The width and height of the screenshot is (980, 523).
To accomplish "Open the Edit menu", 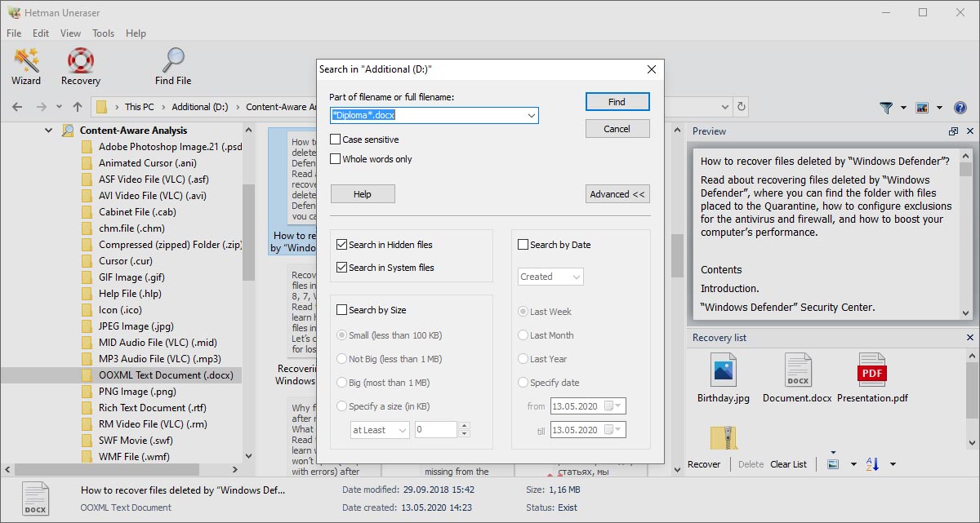I will coord(41,33).
